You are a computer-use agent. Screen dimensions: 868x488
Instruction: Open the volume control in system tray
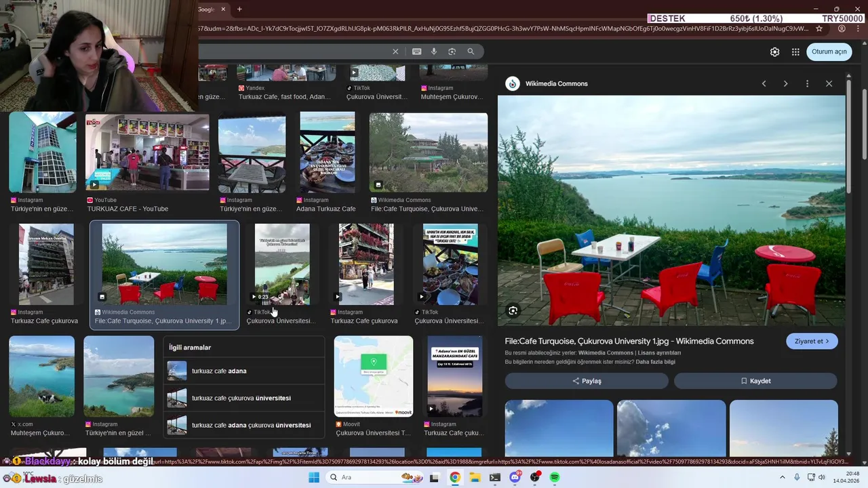tap(822, 477)
